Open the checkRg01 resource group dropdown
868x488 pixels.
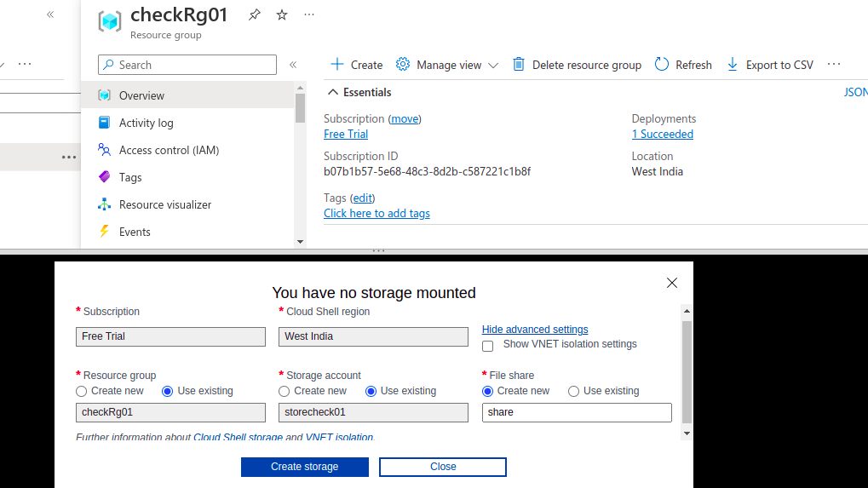click(x=170, y=412)
